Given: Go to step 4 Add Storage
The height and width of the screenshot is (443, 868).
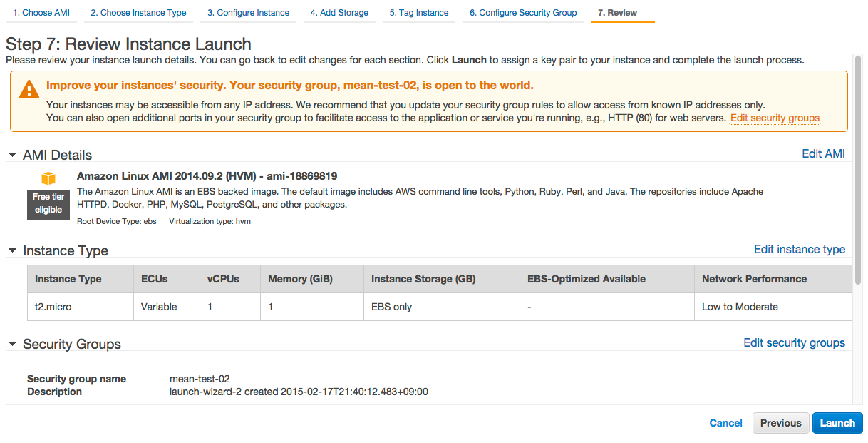Looking at the screenshot, I should coord(339,13).
